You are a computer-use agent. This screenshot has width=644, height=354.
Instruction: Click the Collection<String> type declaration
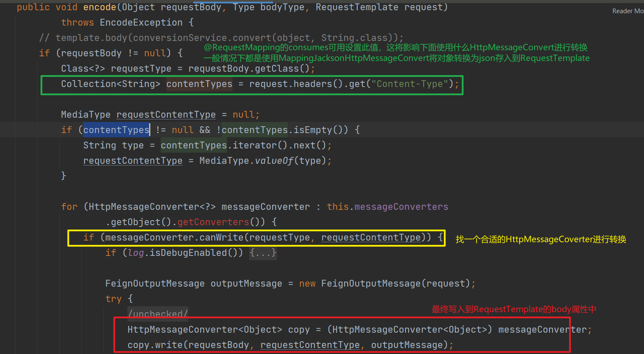point(111,84)
